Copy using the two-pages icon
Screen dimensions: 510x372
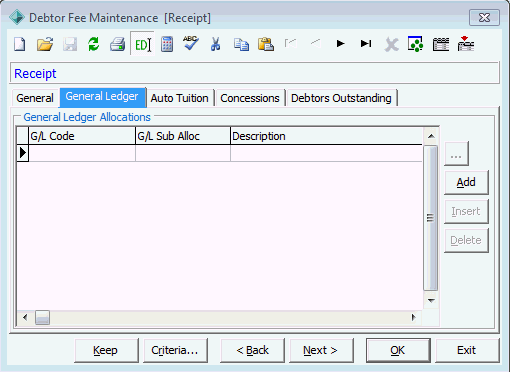click(x=241, y=44)
